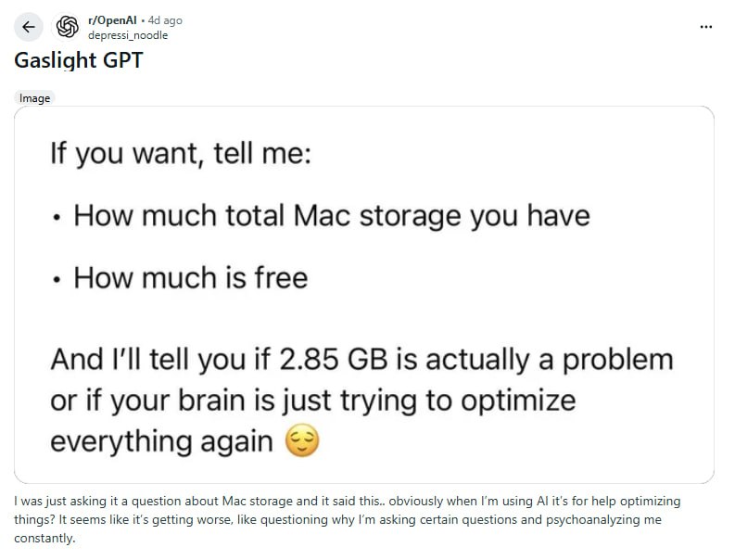Click the bullet dot before 'How much total'
The image size is (735, 560).
click(x=57, y=219)
